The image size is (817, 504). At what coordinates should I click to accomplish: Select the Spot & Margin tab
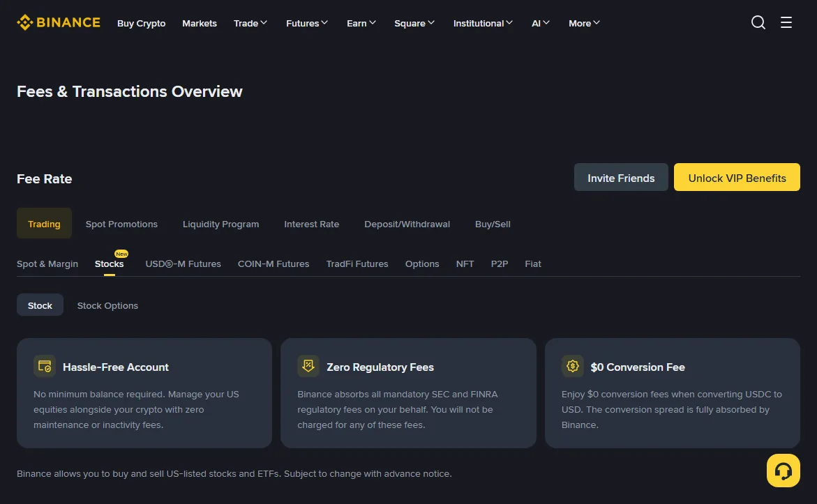[47, 264]
